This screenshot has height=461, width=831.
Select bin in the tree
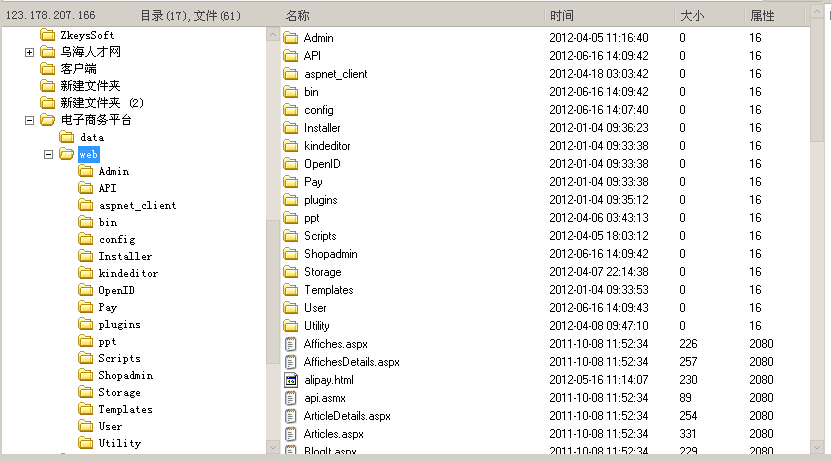108,223
